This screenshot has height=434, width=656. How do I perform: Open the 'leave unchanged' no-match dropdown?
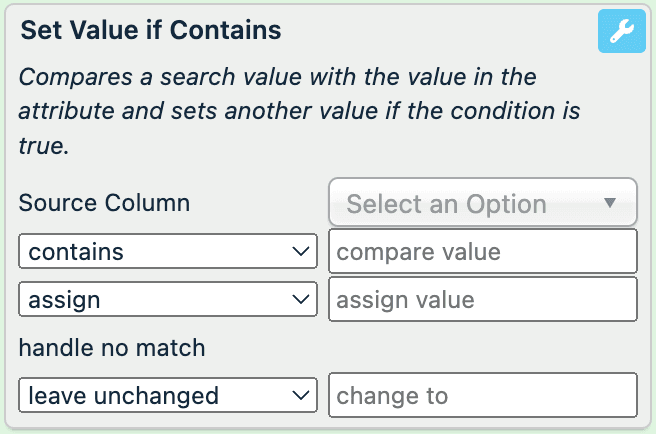pos(167,396)
